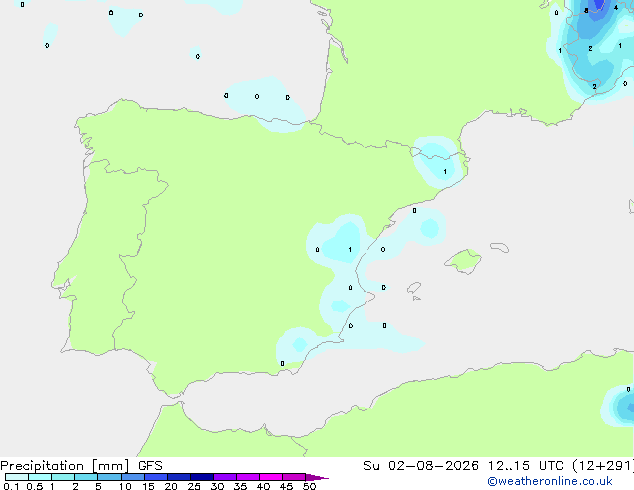This screenshot has height=490, width=634.
Task: Click the legend label '0.1'
Action: click(x=11, y=486)
